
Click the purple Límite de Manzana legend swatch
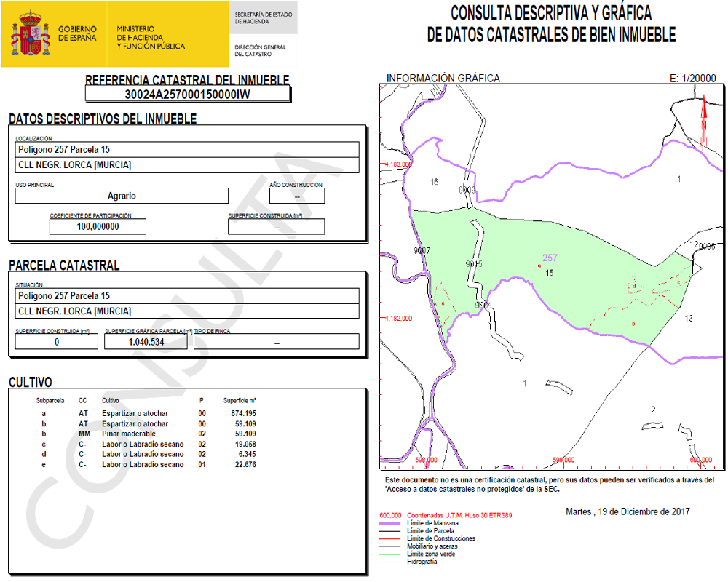pyautogui.click(x=390, y=524)
